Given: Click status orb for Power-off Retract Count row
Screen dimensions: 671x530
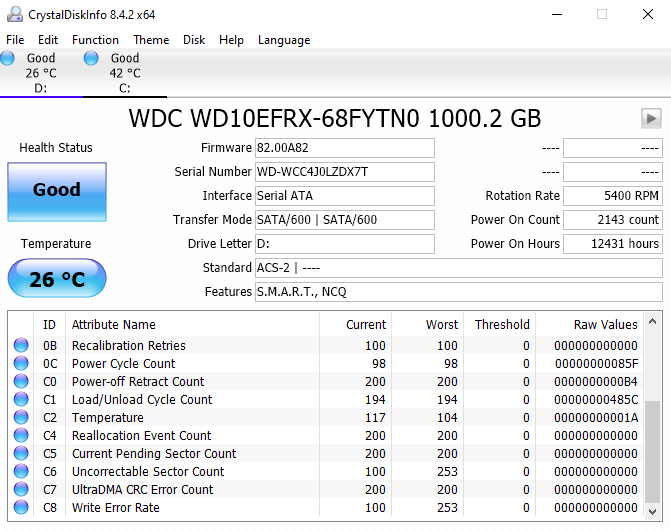Looking at the screenshot, I should (x=21, y=381).
